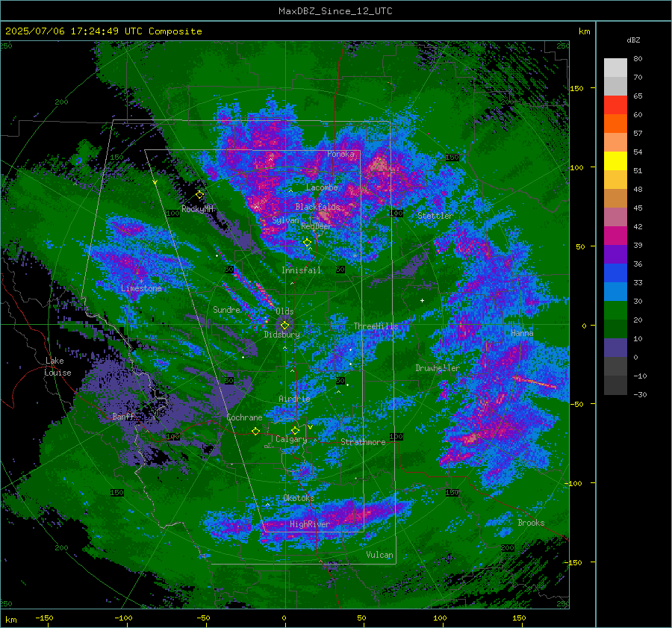Click the white plus marker west of Hanna
The height and width of the screenshot is (628, 672).
(x=422, y=300)
